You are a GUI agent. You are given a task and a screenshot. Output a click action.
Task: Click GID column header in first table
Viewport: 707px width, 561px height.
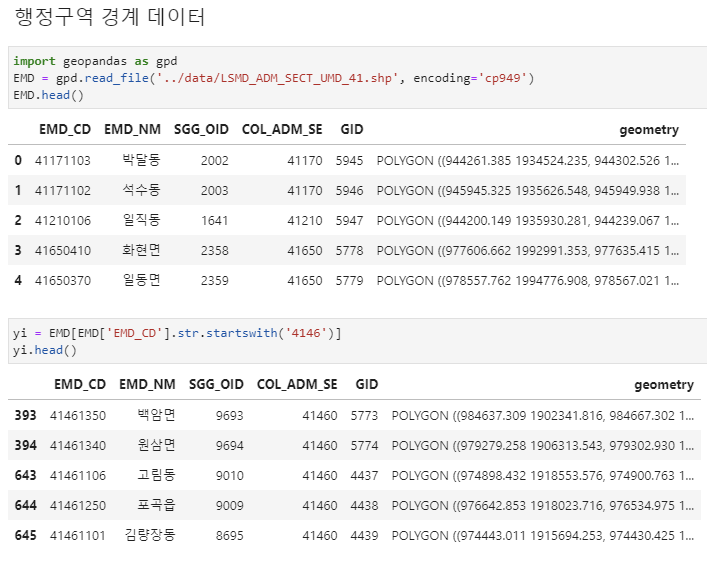point(352,129)
